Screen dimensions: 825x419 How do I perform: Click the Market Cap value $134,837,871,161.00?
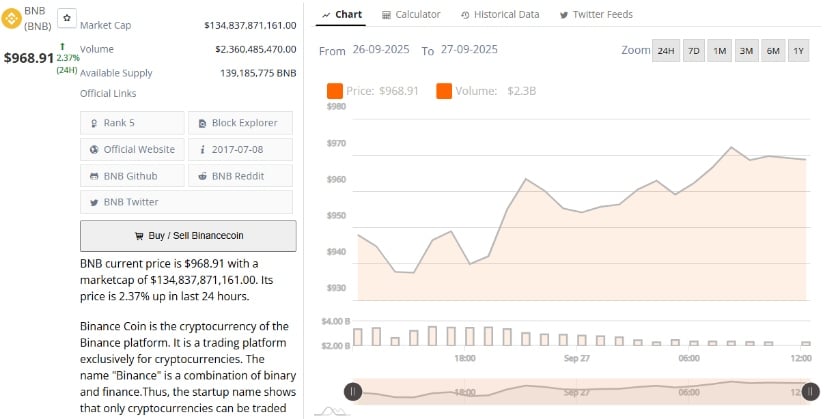(x=250, y=25)
